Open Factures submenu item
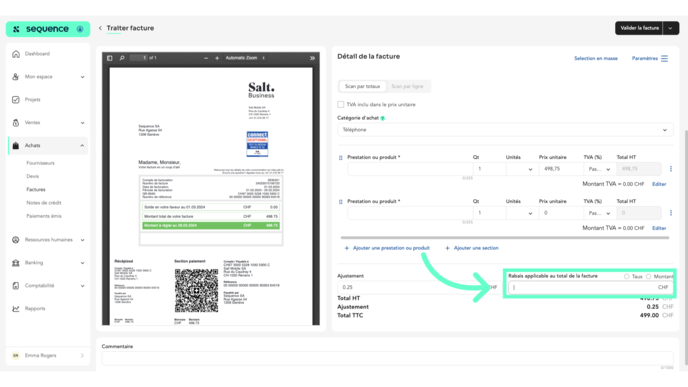Viewport: 688px width, 387px height. pyautogui.click(x=36, y=190)
